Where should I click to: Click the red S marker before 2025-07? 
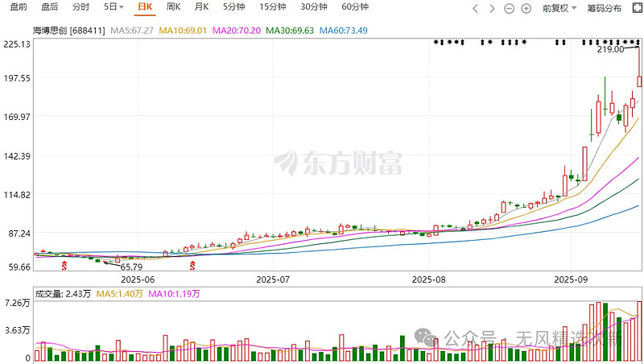[192, 264]
